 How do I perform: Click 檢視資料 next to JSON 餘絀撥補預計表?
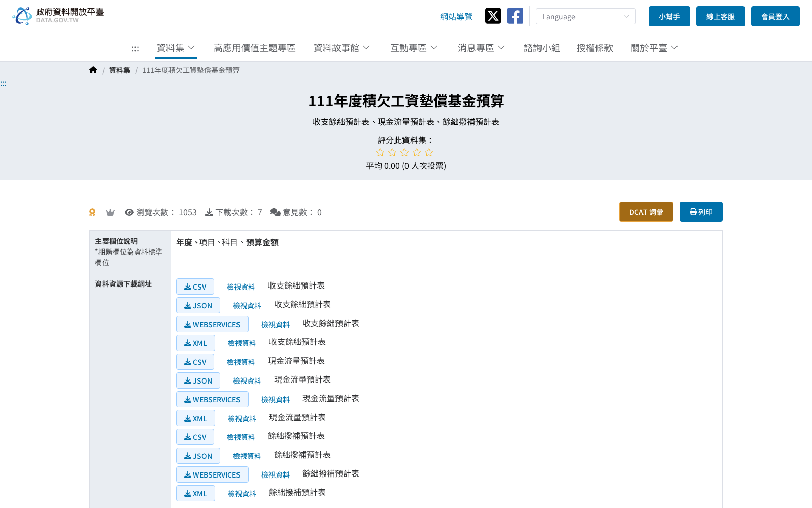(247, 456)
